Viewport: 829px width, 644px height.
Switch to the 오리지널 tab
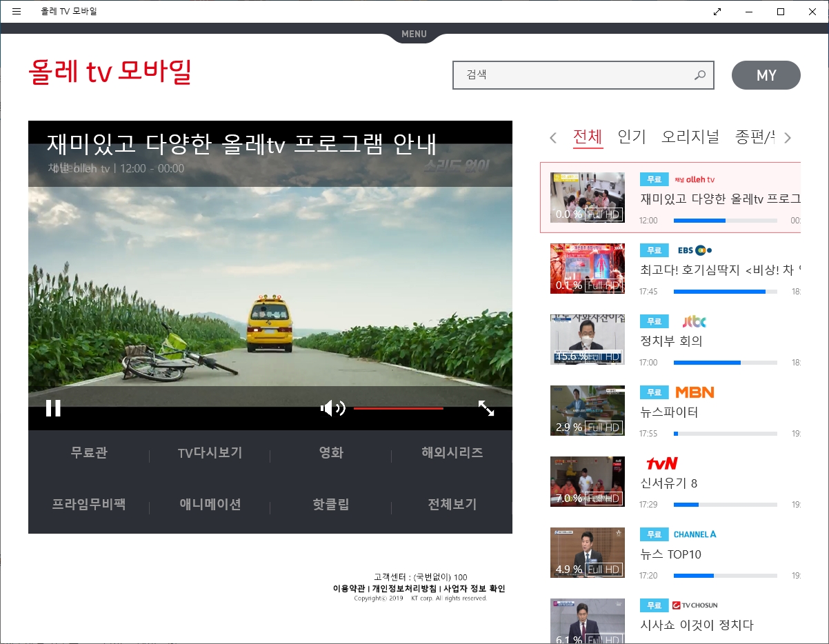tap(690, 137)
